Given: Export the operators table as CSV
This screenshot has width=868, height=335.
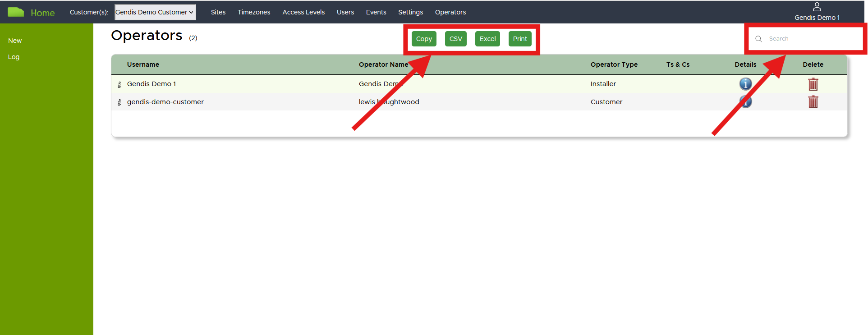Looking at the screenshot, I should [x=455, y=39].
